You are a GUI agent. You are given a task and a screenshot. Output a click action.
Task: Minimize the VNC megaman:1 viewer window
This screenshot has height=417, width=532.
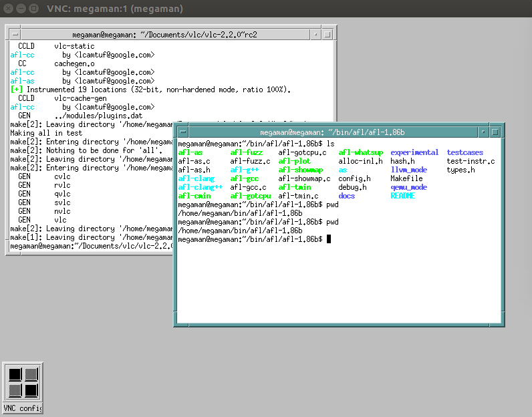[x=21, y=9]
